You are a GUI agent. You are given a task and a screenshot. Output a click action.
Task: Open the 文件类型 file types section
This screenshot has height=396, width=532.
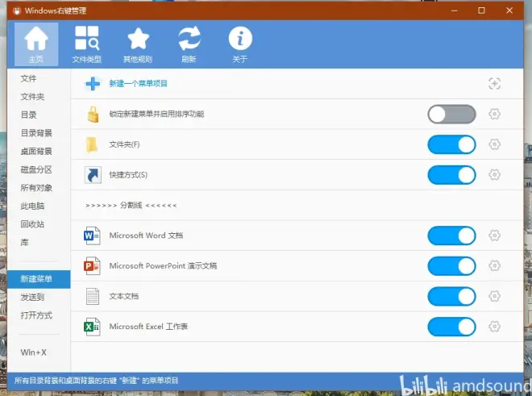tap(87, 44)
